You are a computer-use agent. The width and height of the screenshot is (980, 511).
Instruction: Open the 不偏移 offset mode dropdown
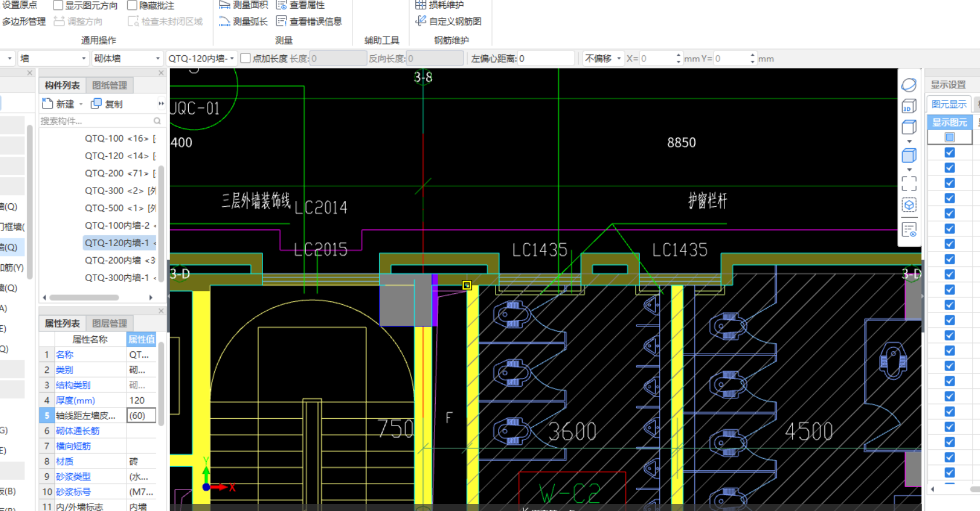(603, 59)
